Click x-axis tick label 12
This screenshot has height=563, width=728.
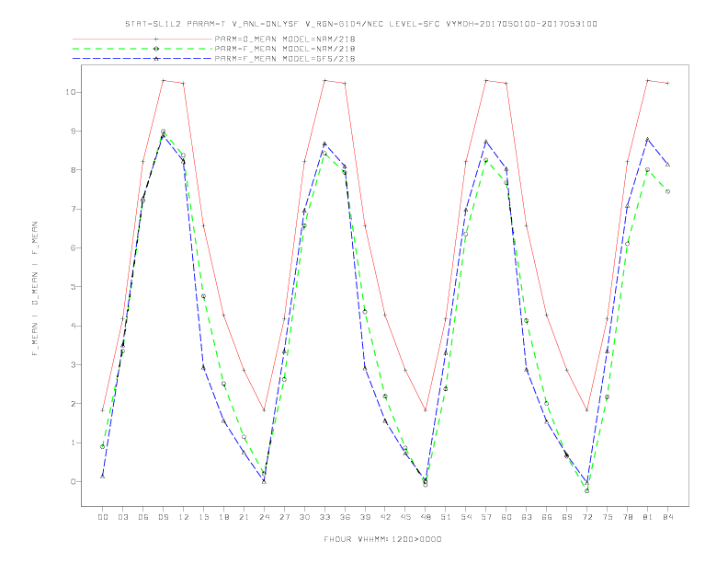[x=184, y=517]
